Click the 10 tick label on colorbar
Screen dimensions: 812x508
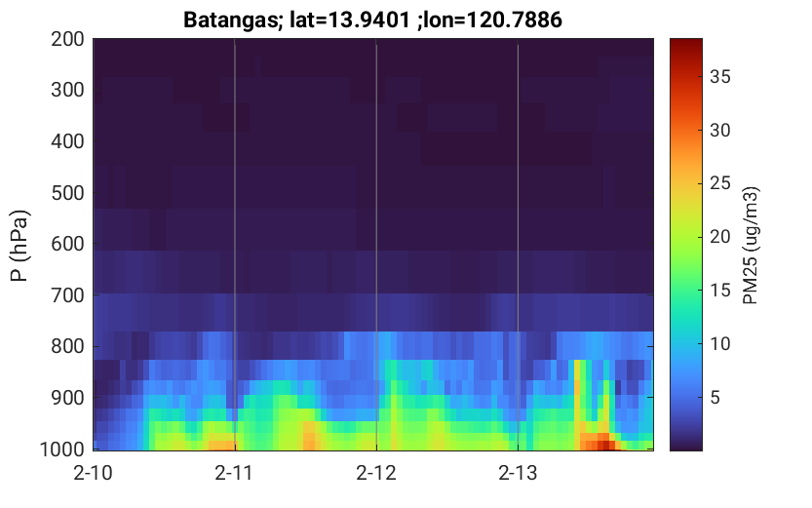point(719,344)
